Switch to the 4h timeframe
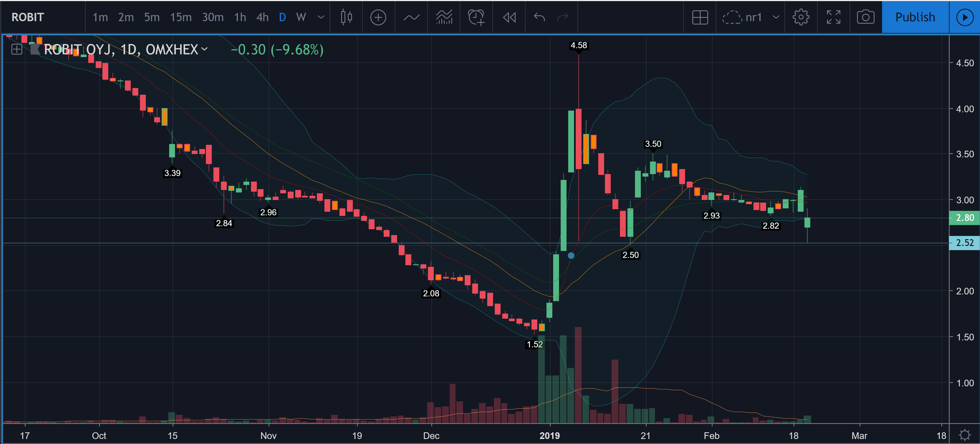The image size is (980, 444). click(262, 17)
